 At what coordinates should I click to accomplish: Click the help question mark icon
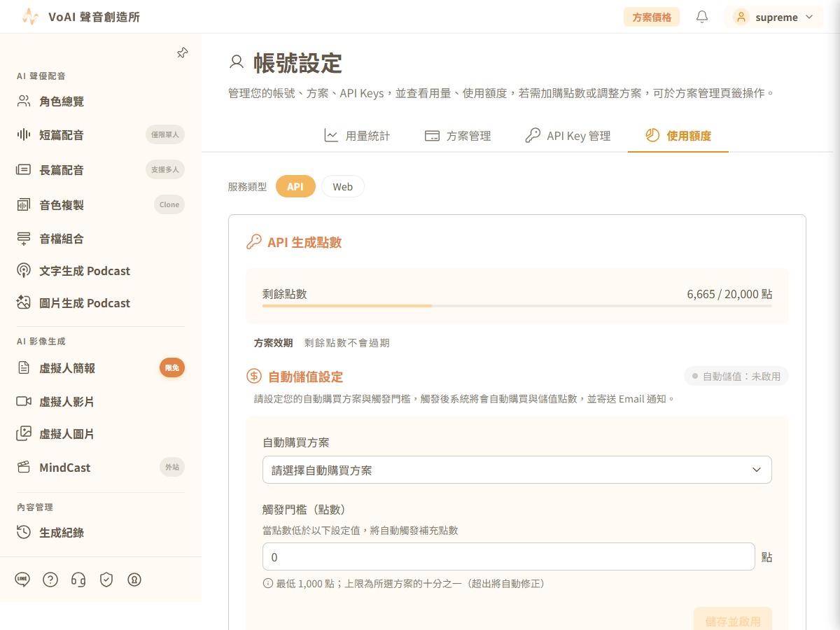pyautogui.click(x=50, y=580)
